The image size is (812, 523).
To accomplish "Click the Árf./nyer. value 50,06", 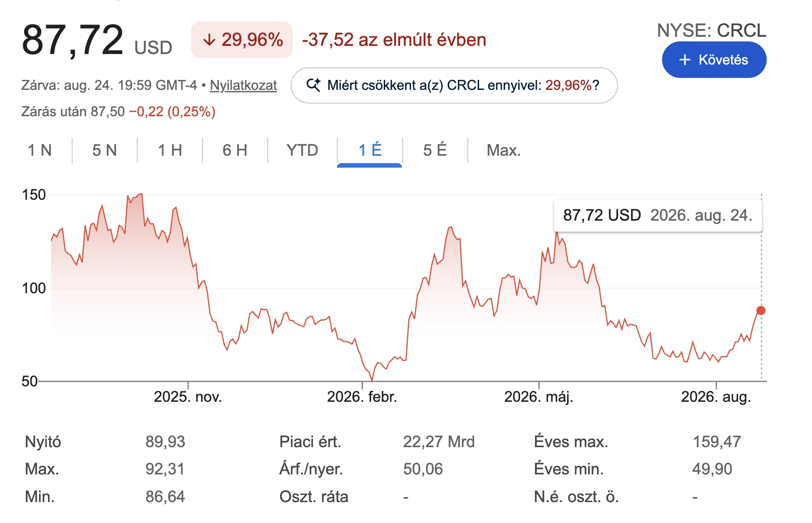I will [x=423, y=469].
